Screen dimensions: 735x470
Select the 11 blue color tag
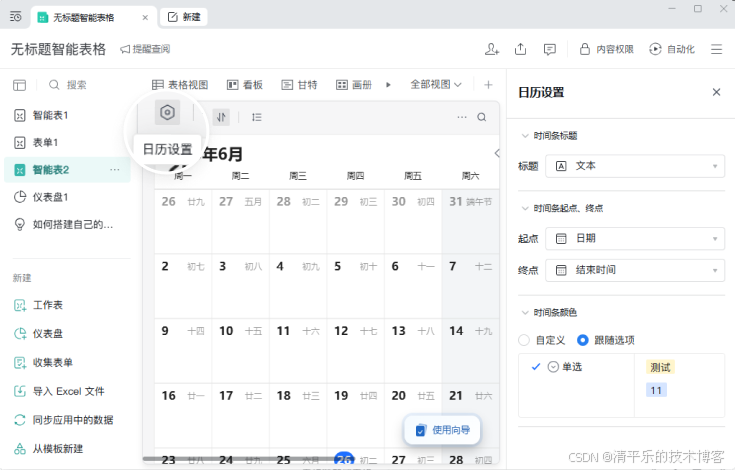(656, 390)
